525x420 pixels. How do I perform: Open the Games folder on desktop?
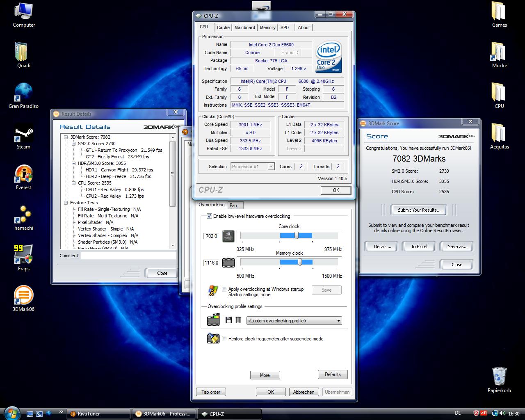tap(499, 15)
